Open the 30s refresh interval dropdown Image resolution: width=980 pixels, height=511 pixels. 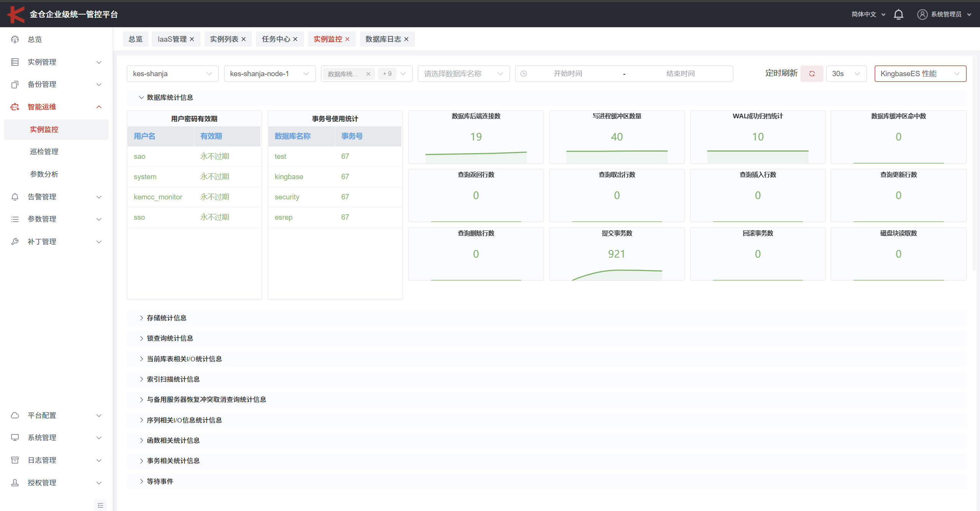click(846, 73)
